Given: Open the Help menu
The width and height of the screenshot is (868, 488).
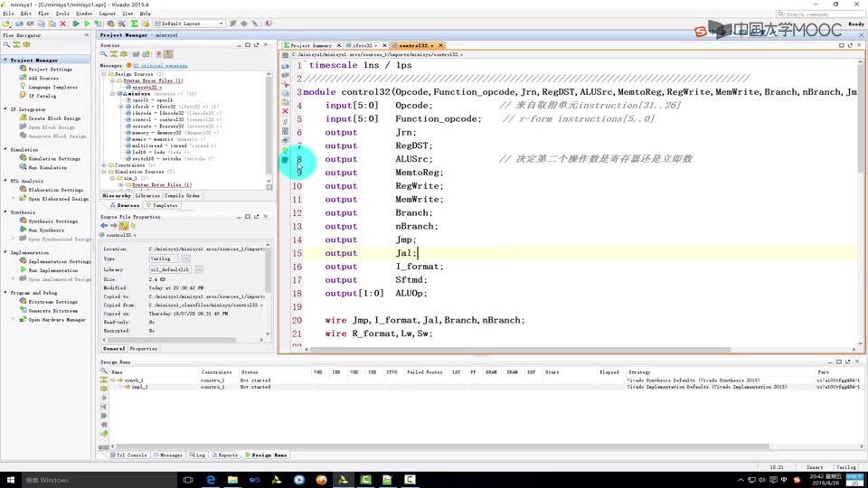Looking at the screenshot, I should [145, 14].
